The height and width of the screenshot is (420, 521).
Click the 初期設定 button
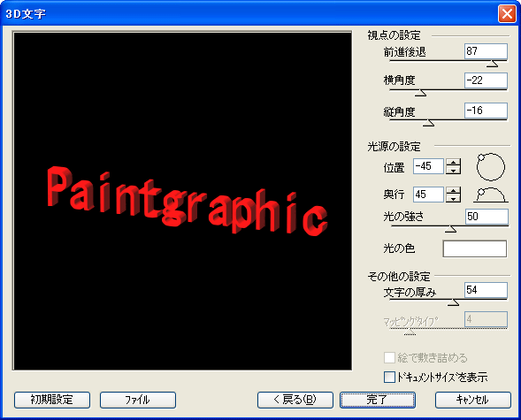[x=52, y=400]
